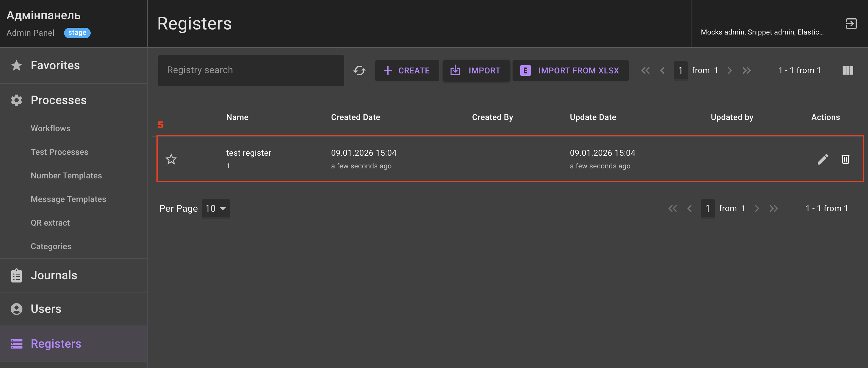
Task: Click Import From XLSX button
Action: point(570,70)
